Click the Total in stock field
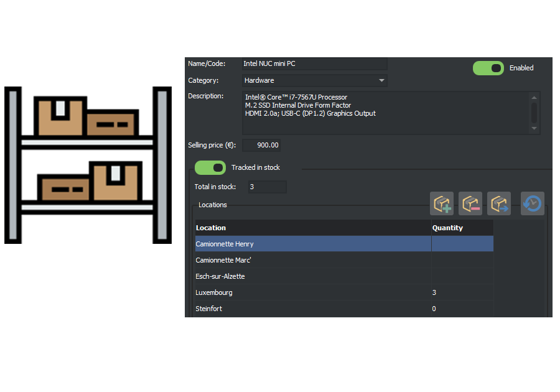Image resolution: width=560 pixels, height=392 pixels. 267,187
